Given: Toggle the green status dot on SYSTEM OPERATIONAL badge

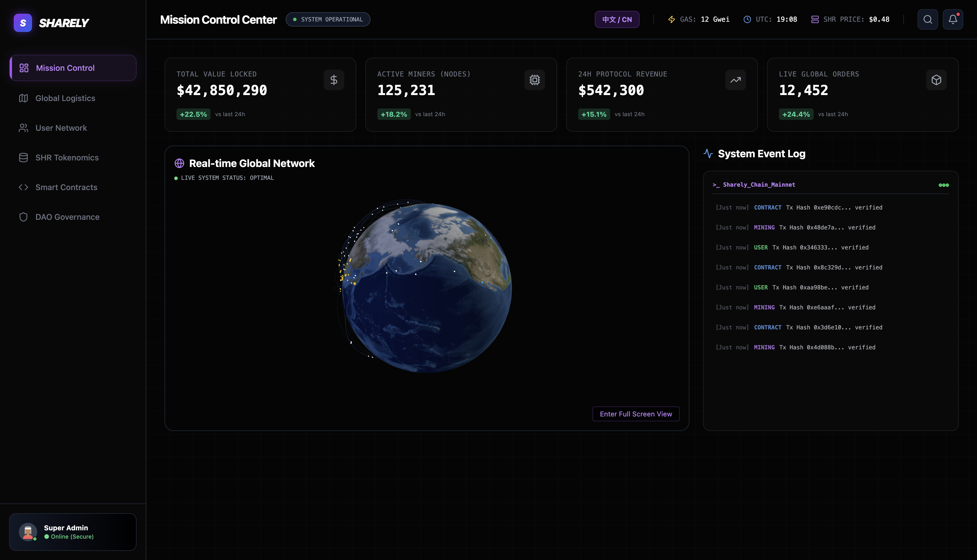Looking at the screenshot, I should click(x=295, y=19).
